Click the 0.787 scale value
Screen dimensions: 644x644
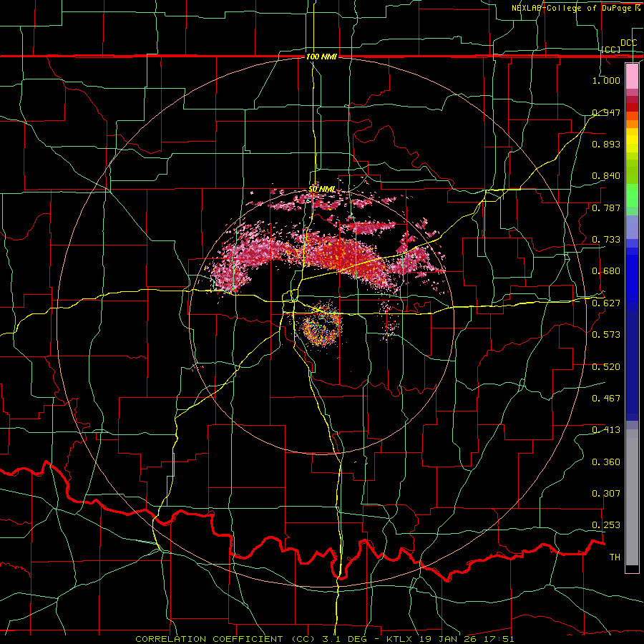click(606, 208)
